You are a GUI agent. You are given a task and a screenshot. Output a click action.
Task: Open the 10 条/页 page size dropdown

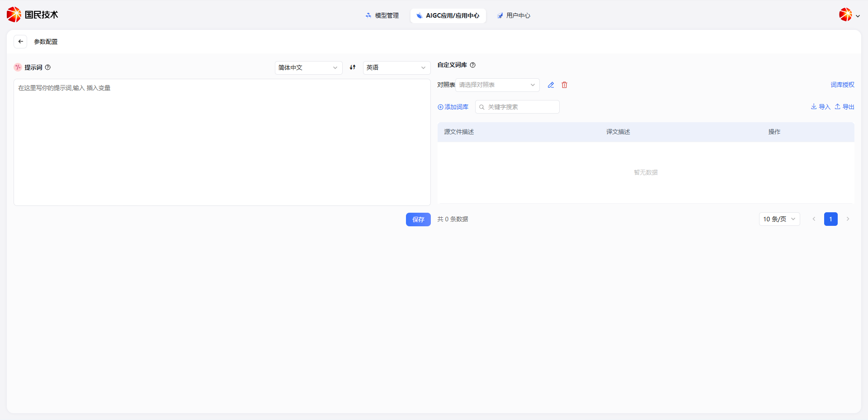pyautogui.click(x=779, y=219)
